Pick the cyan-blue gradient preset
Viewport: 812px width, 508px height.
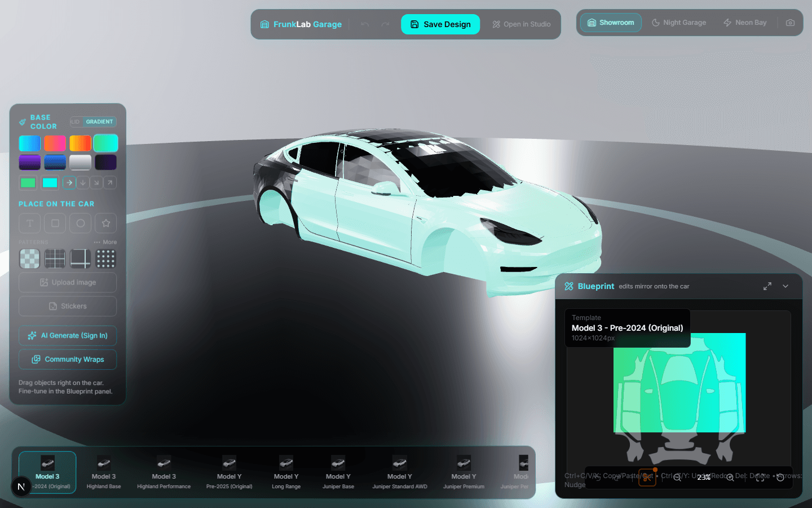pyautogui.click(x=30, y=143)
